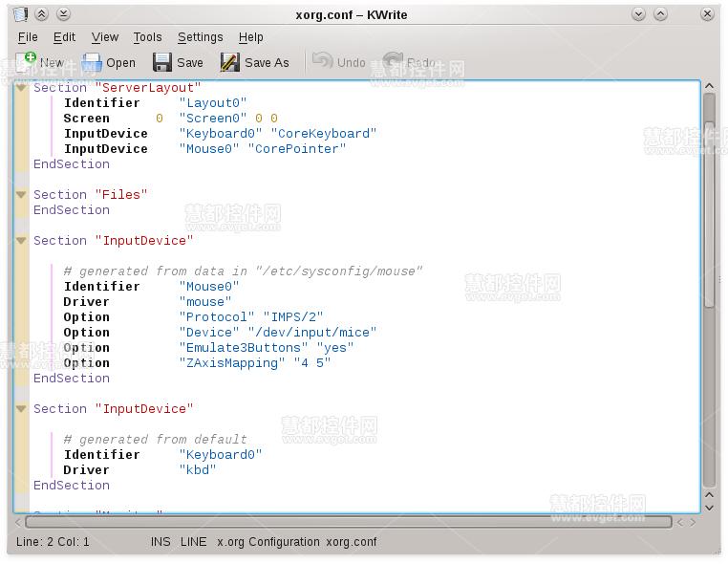Click the "Line: 2 Col: 1" status text
The image size is (728, 564).
(53, 542)
